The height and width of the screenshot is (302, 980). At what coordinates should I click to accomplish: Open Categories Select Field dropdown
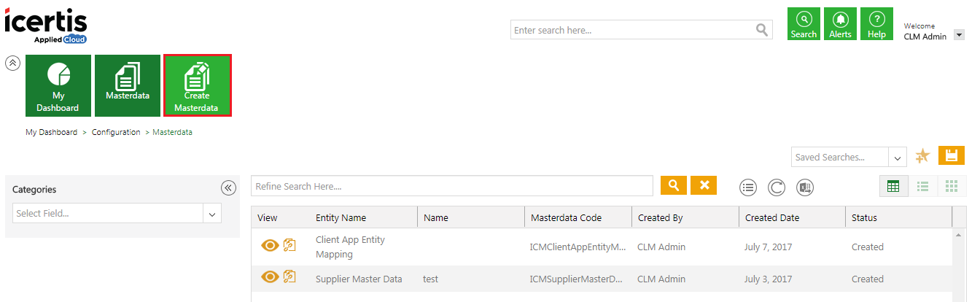tap(212, 213)
